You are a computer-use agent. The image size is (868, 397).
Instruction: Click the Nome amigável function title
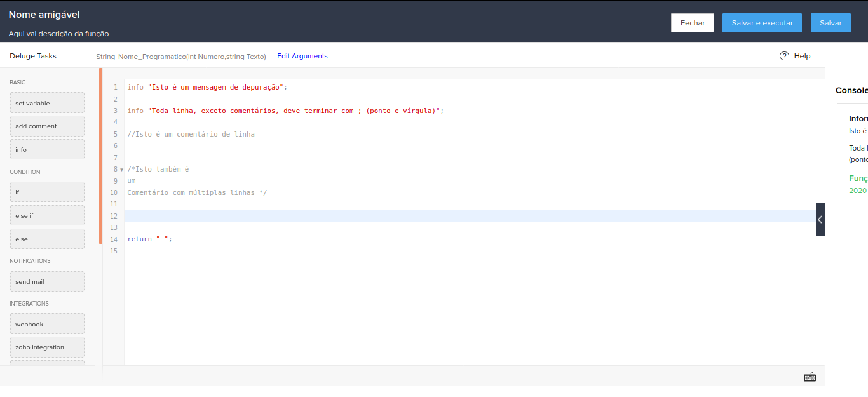pyautogui.click(x=44, y=15)
